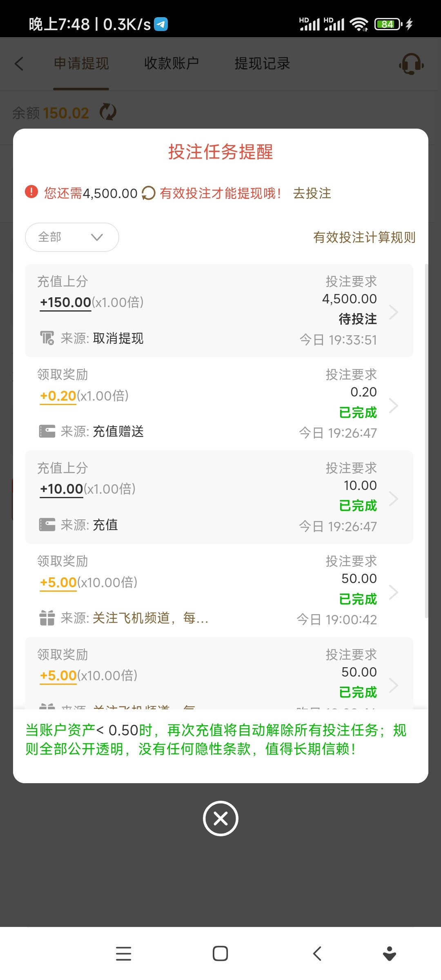
Task: Tap the red warning exclamation icon
Action: (x=31, y=192)
